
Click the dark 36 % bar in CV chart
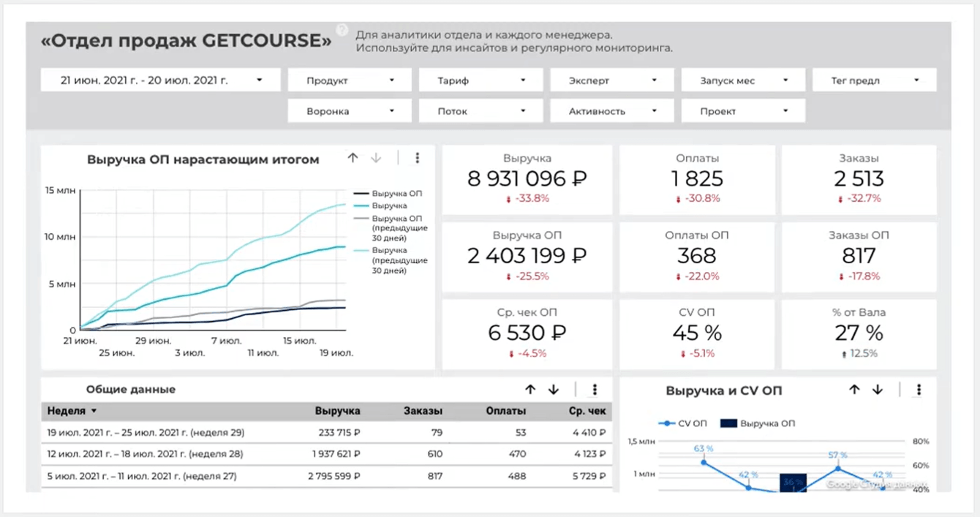793,482
